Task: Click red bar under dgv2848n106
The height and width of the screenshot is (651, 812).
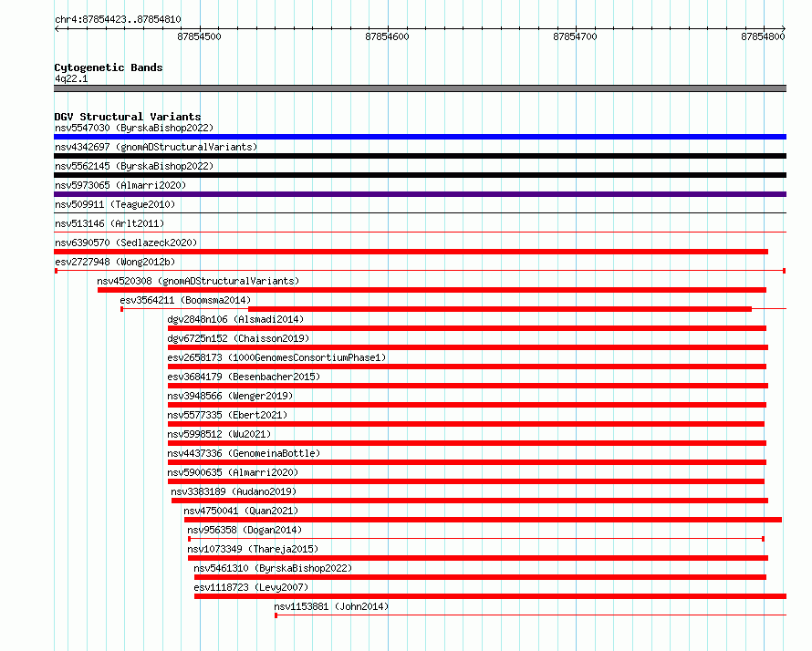Action: [x=466, y=328]
